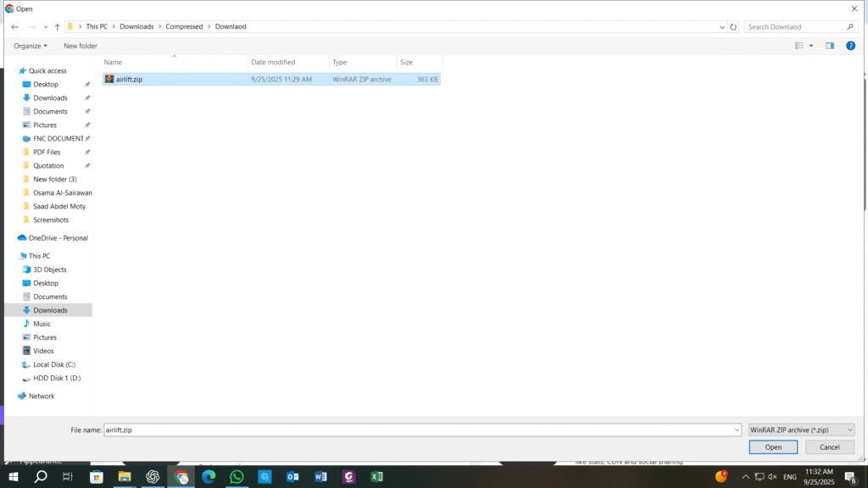This screenshot has height=488, width=868.
Task: Open Task View on taskbar
Action: click(x=68, y=476)
